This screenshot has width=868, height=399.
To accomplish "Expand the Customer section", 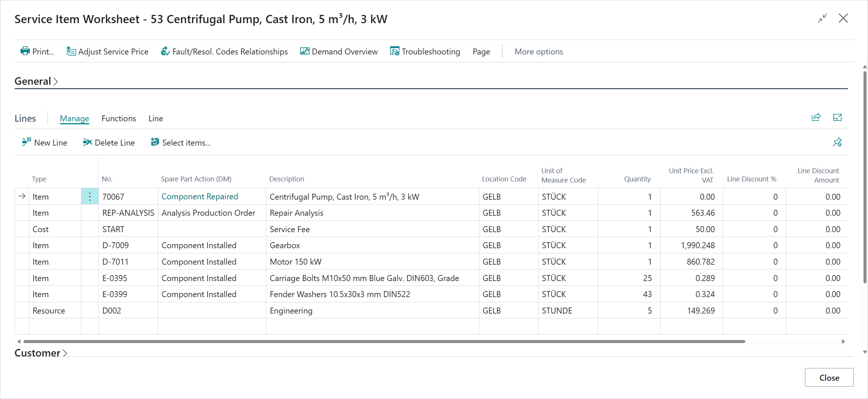I will pos(41,353).
